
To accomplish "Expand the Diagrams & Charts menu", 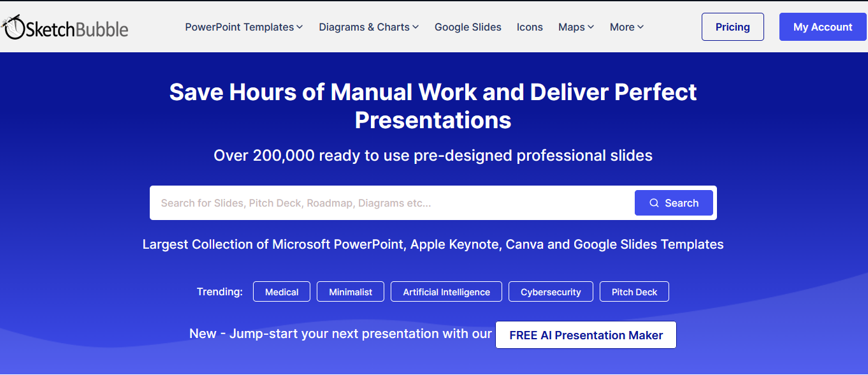I will (369, 27).
